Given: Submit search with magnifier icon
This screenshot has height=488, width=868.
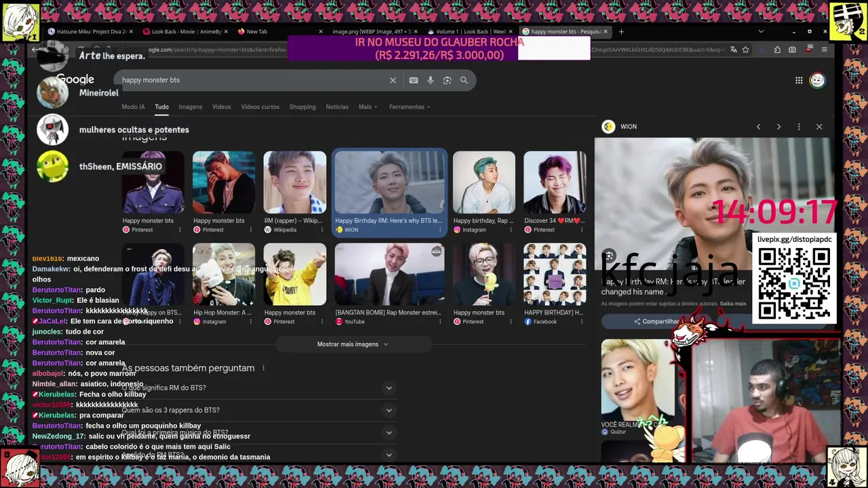Looking at the screenshot, I should pos(464,80).
